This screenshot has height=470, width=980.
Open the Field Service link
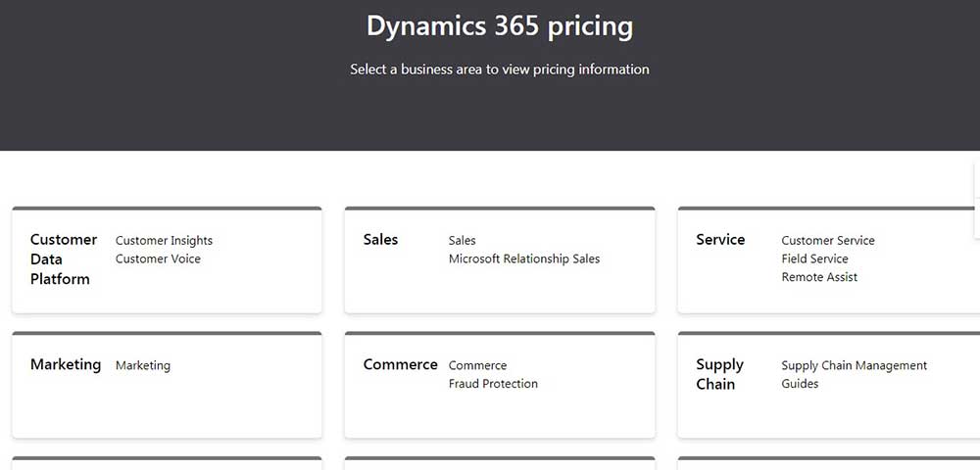[x=814, y=258]
